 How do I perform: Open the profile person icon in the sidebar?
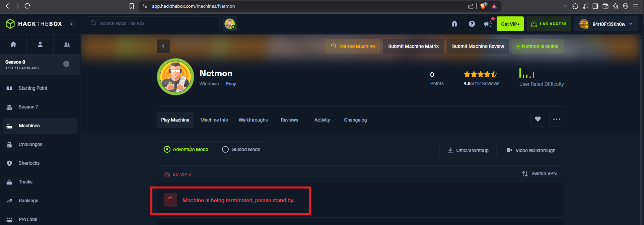click(40, 44)
